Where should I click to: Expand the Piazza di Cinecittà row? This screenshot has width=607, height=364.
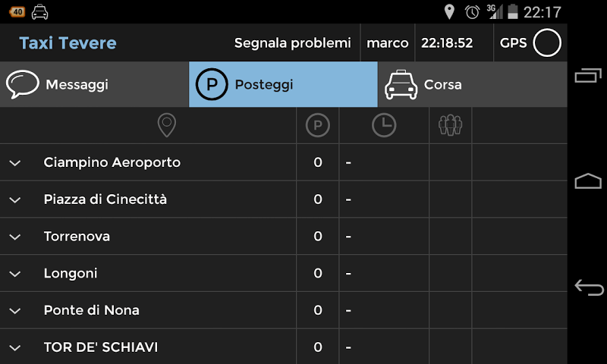click(14, 199)
